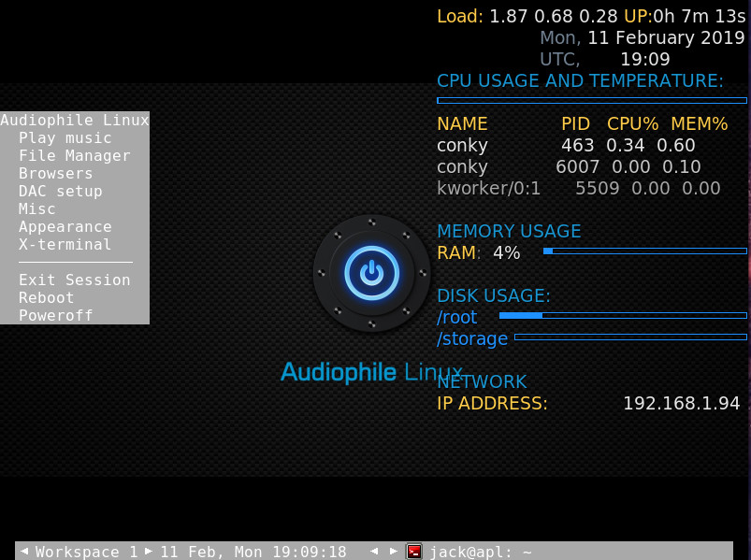
Task: Click previous window arrow in taskbar
Action: 373,552
